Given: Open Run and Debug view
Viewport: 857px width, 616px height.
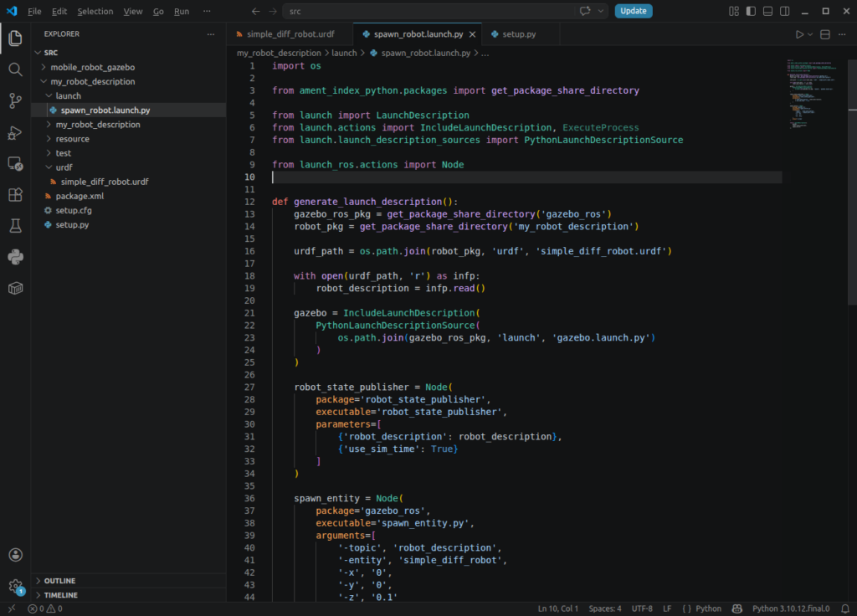Looking at the screenshot, I should [15, 132].
